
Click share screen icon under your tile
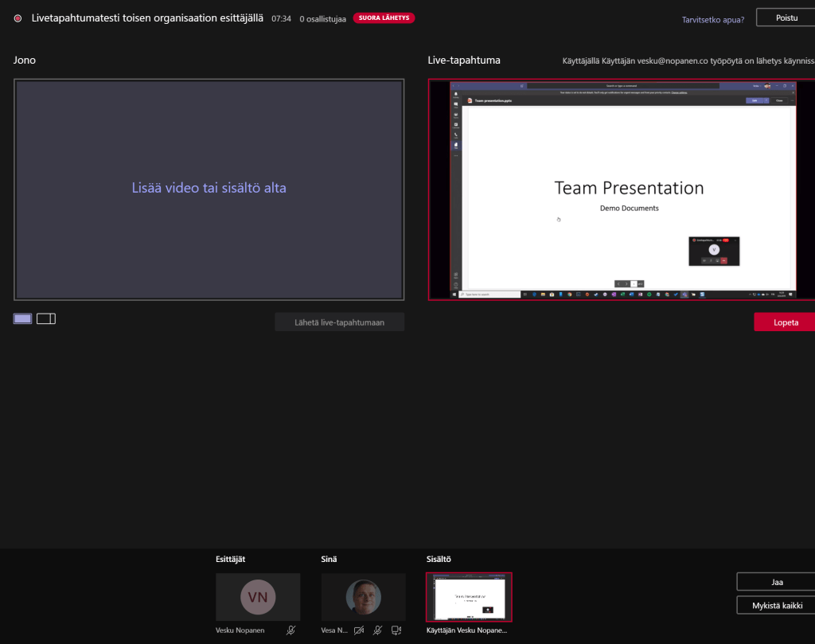[x=396, y=630]
